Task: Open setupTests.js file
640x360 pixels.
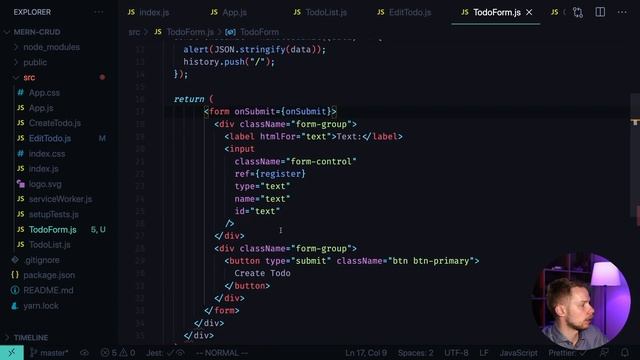Action: (53, 214)
